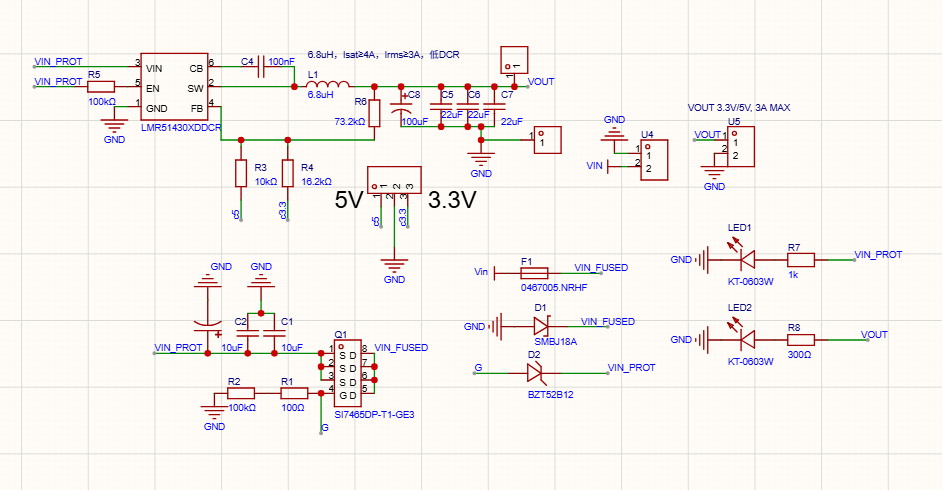Click the 'VIN_PROT' net label beside R7
This screenshot has width=942, height=490.
878,255
